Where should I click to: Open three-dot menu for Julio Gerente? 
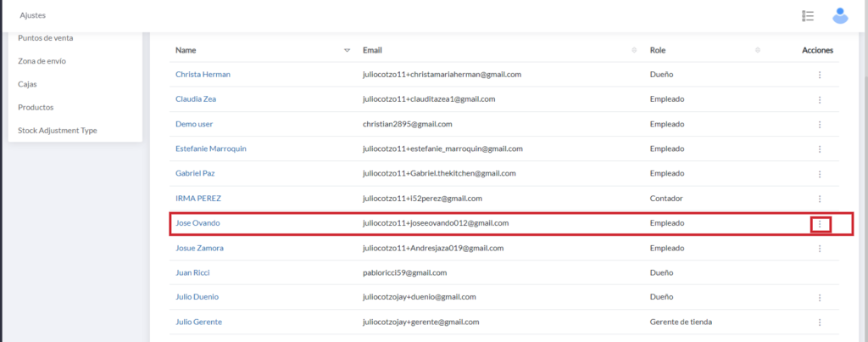[x=820, y=322]
